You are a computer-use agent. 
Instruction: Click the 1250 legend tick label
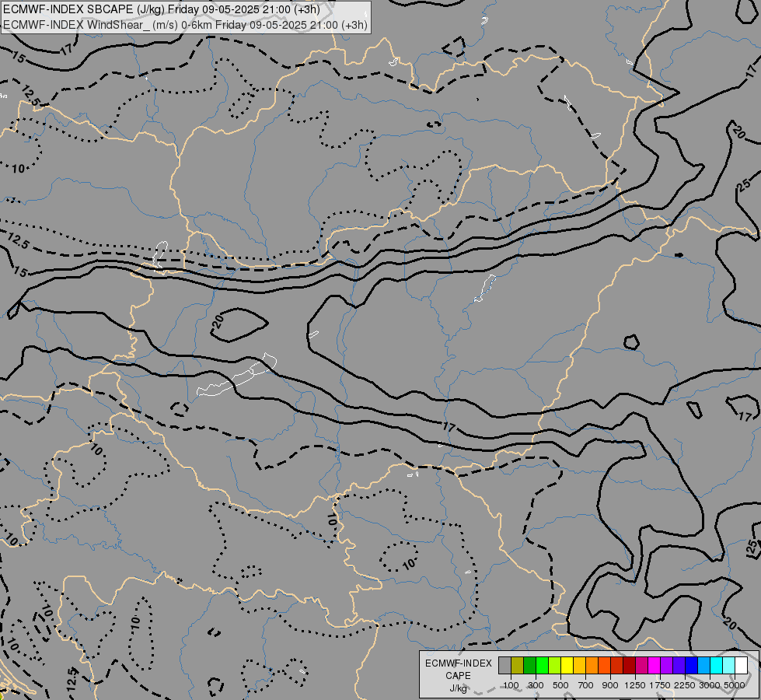[635, 685]
